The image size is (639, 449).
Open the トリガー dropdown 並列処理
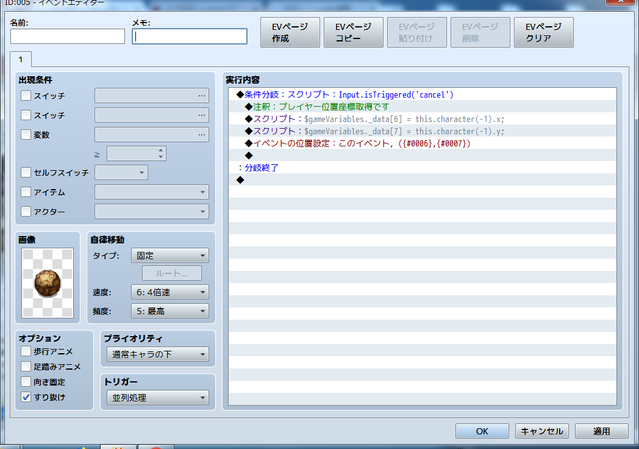[158, 398]
